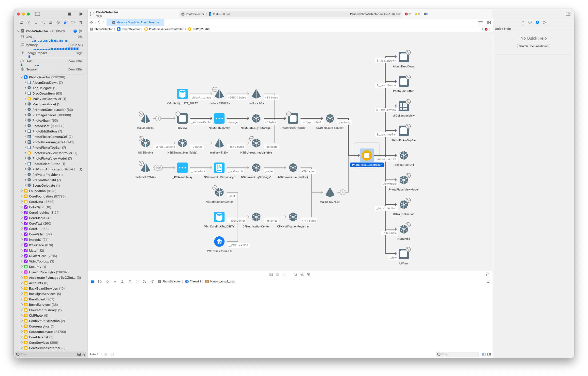Screen dimensions: 588x376
Task: Expand the CoreFoundation framework group
Action: [x=22, y=196]
